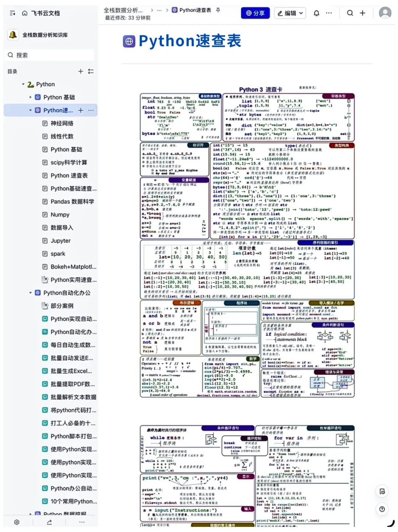This screenshot has width=398, height=532.
Task: Click the blue 分享 share button
Action: point(255,13)
